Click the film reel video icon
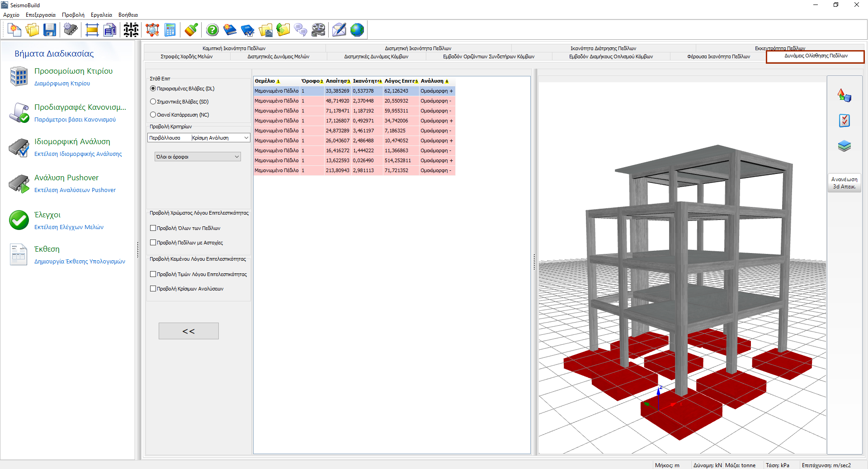868x469 pixels. [x=318, y=30]
